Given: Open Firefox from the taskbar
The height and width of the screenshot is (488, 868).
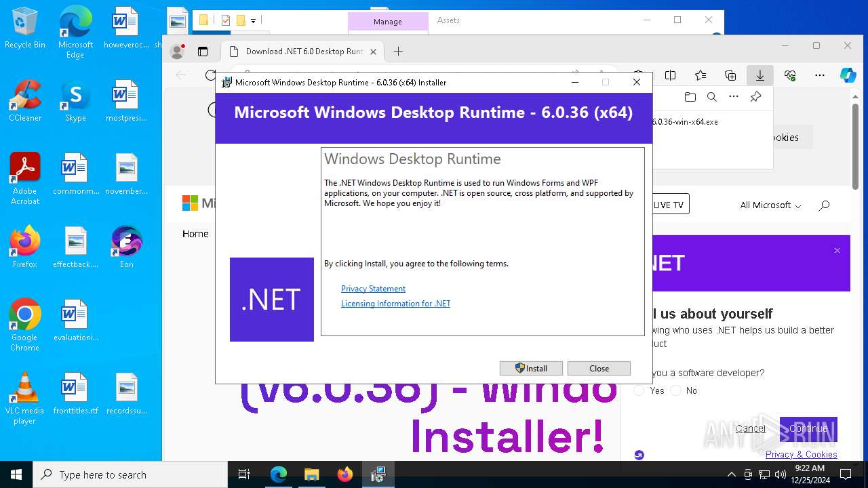Looking at the screenshot, I should pos(344,474).
